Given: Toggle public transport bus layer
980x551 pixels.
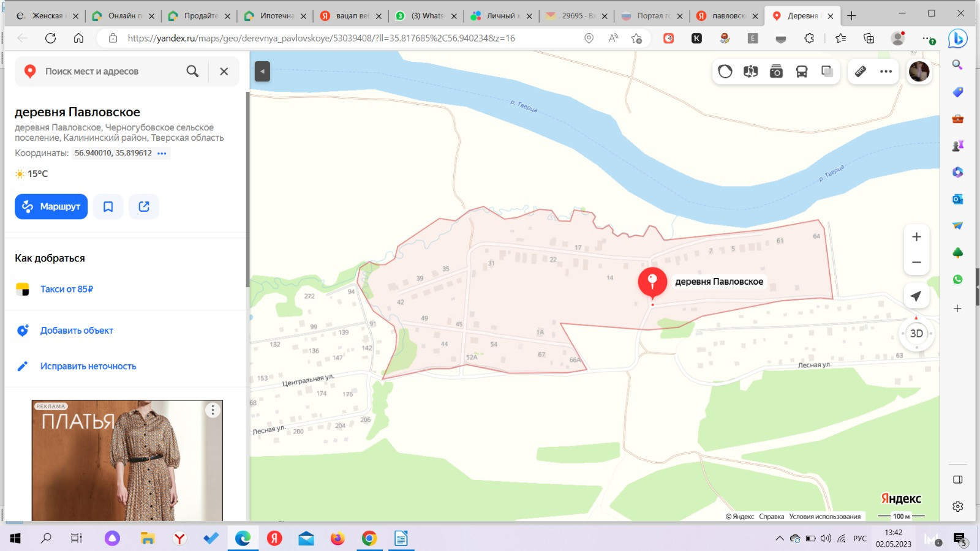Looking at the screenshot, I should [x=802, y=72].
